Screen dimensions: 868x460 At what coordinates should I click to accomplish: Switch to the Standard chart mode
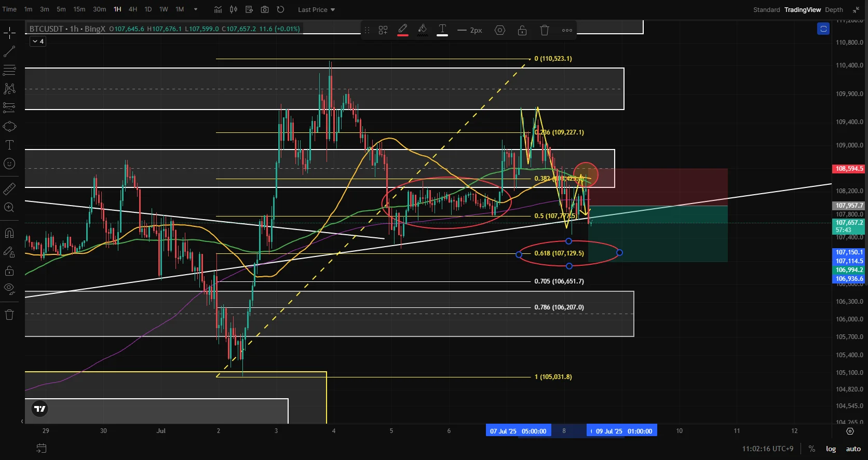(767, 9)
